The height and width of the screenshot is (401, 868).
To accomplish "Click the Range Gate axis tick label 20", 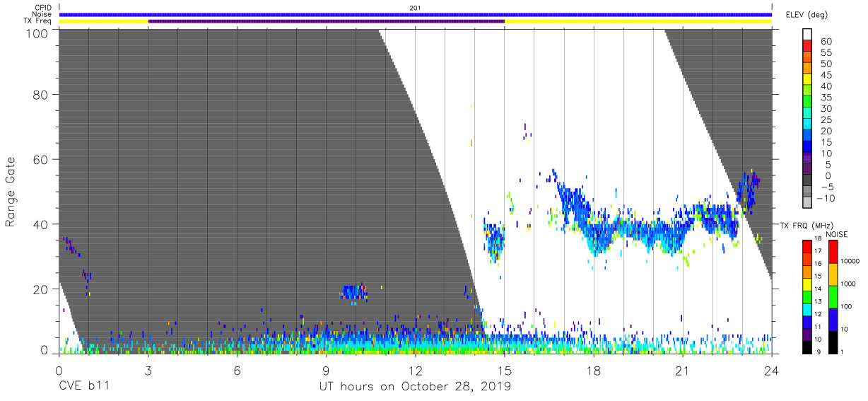I will tap(42, 289).
